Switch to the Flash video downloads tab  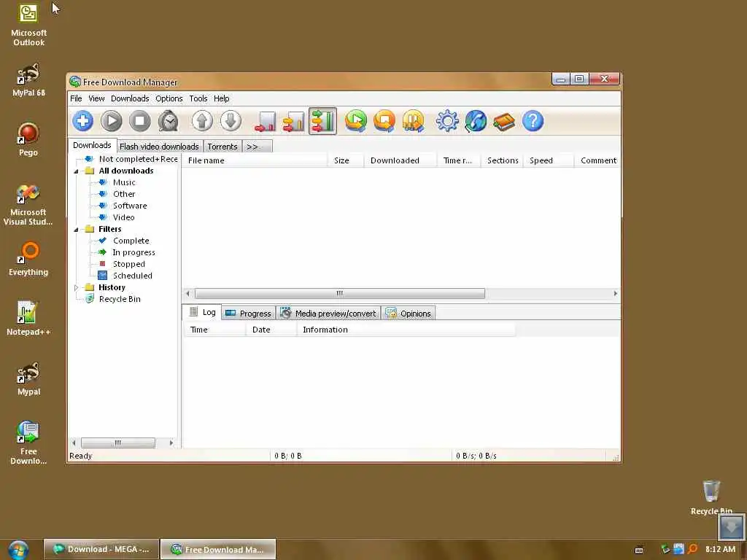(159, 147)
